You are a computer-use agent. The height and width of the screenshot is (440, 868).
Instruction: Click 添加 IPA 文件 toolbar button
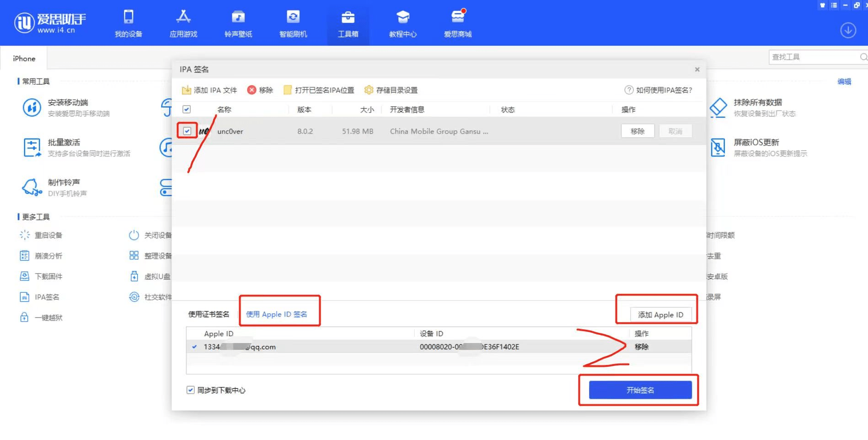pyautogui.click(x=209, y=90)
